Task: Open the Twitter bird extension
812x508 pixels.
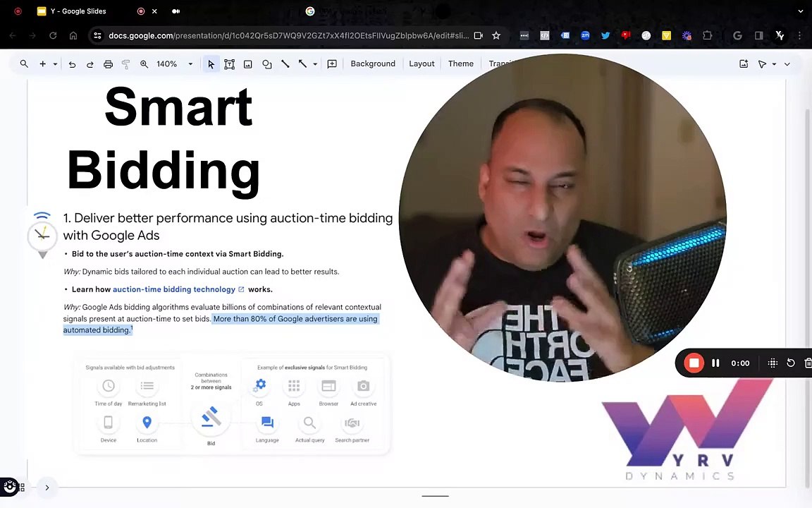Action: [x=605, y=35]
